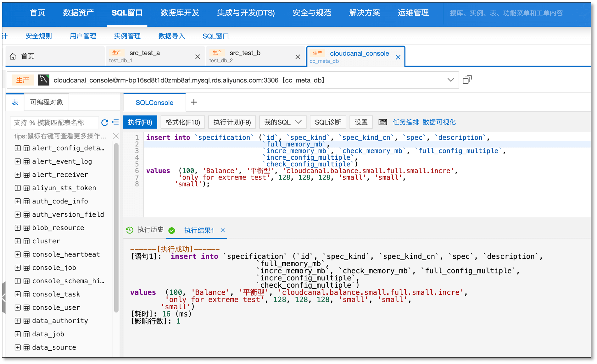597x364 pixels.
Task: Open a new SQL console with plus icon
Action: [194, 102]
